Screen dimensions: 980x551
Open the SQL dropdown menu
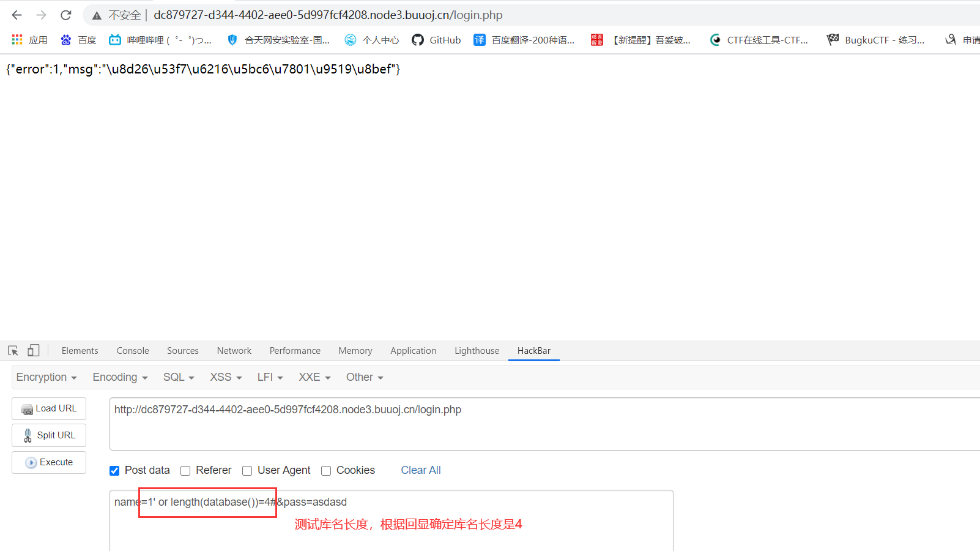pos(179,377)
